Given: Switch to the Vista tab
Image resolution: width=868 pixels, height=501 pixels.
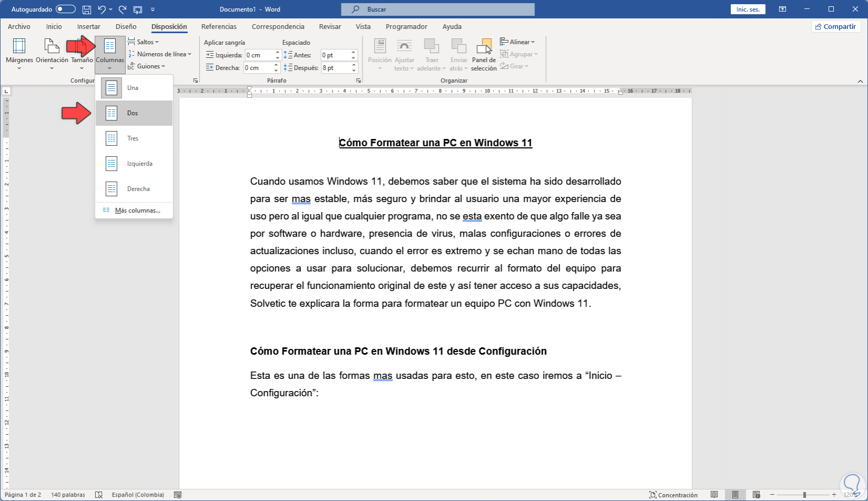Looking at the screenshot, I should click(363, 26).
